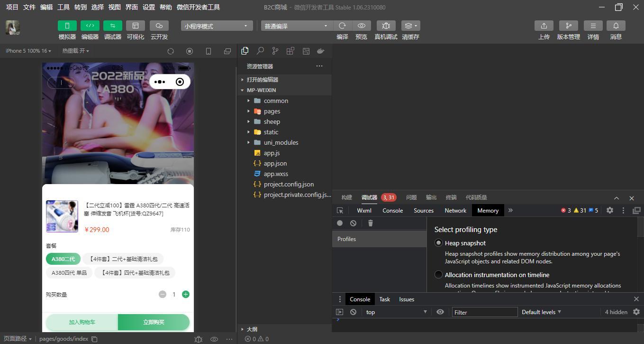Start 真机调试 real device debugging
Viewport: 644px width, 344px height.
click(x=386, y=26)
